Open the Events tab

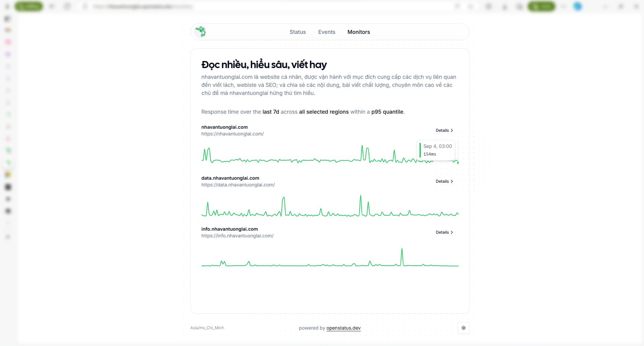[x=327, y=32]
